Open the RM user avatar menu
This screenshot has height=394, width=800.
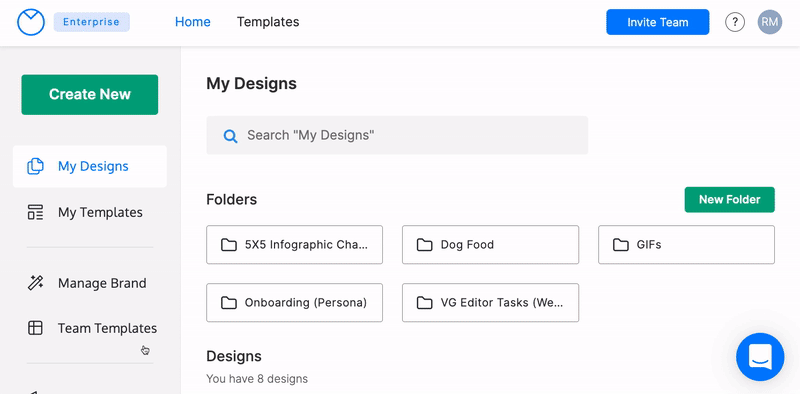(769, 22)
